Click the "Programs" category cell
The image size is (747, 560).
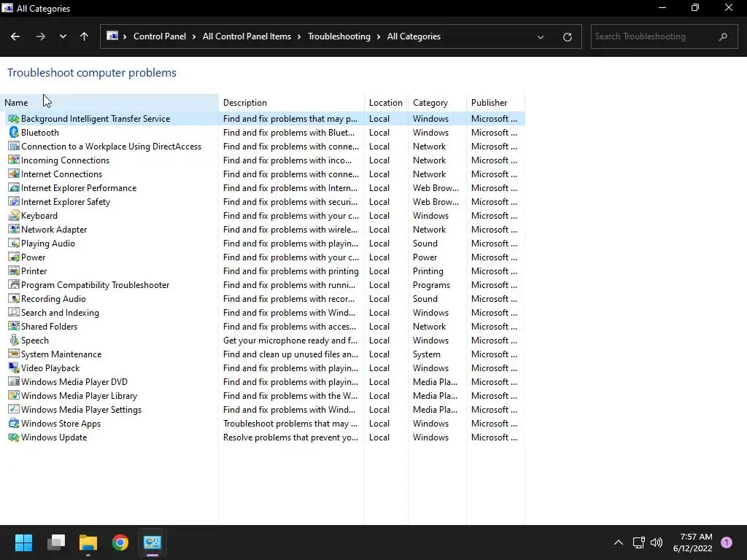pyautogui.click(x=431, y=285)
